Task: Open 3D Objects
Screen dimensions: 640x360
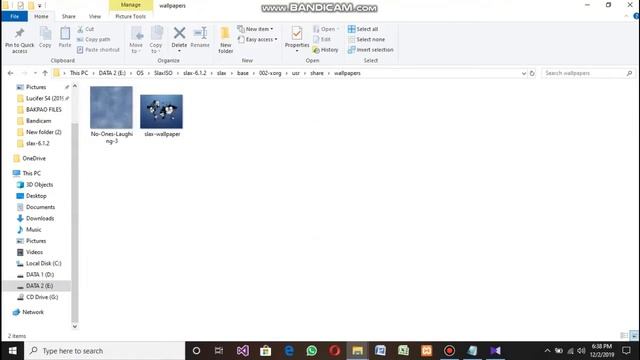Action: coord(39,184)
